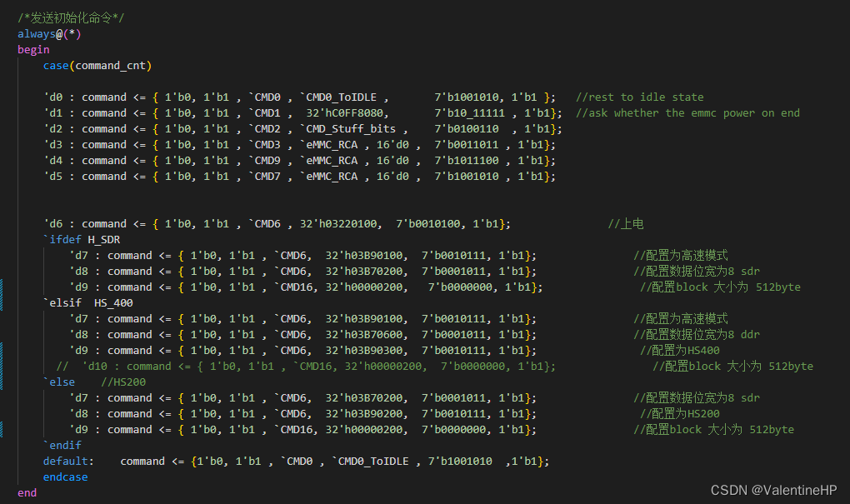
Task: Click the `CMD_Stuff_bits macro
Action: tap(348, 129)
